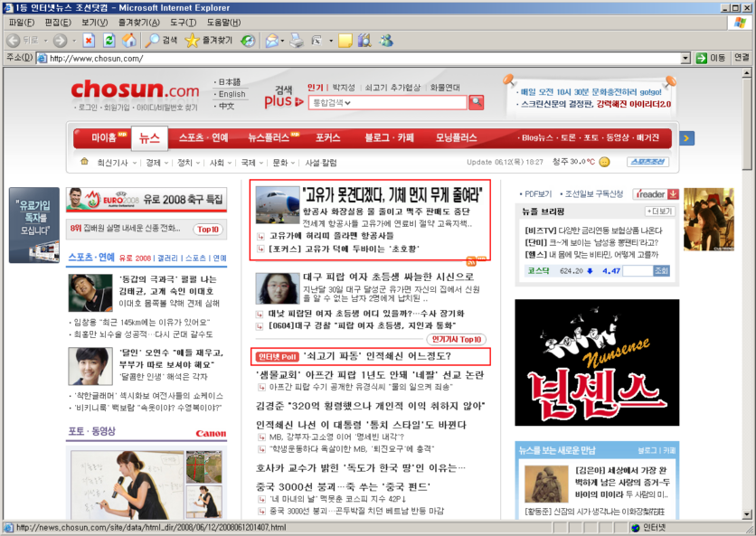Click the 스포츠조선 logo button
This screenshot has width=756, height=536.
tap(648, 162)
